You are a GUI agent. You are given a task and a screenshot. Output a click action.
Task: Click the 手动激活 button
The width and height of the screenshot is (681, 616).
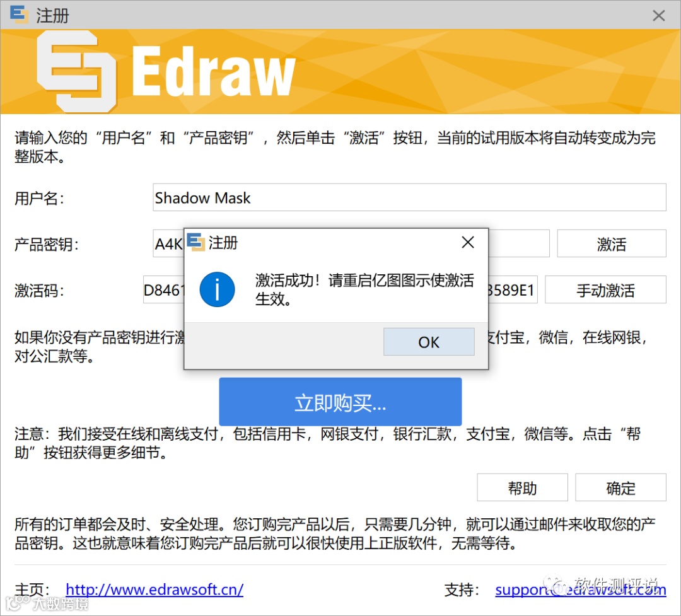pos(605,290)
